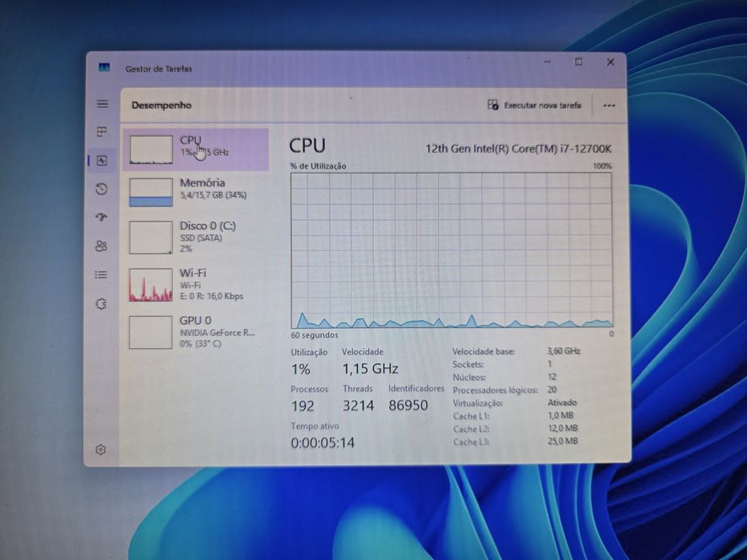Click the Wi-Fi mini graph thumbnail
The image size is (747, 560).
click(151, 285)
